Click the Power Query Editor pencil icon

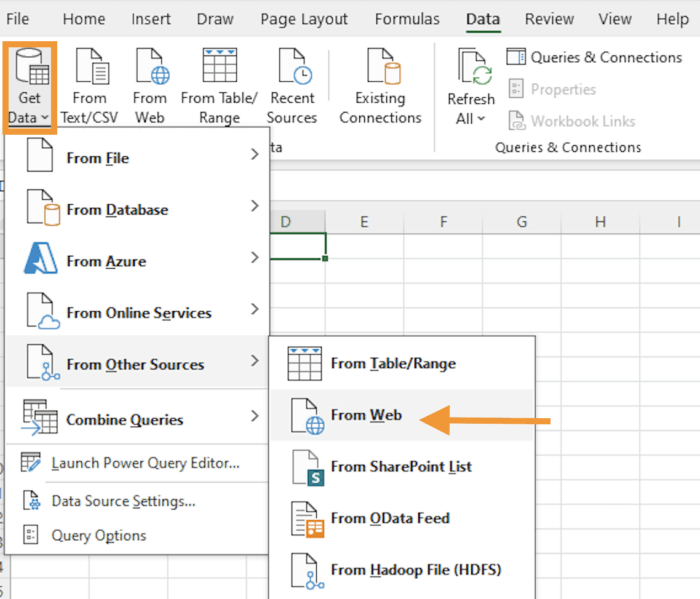coord(31,462)
